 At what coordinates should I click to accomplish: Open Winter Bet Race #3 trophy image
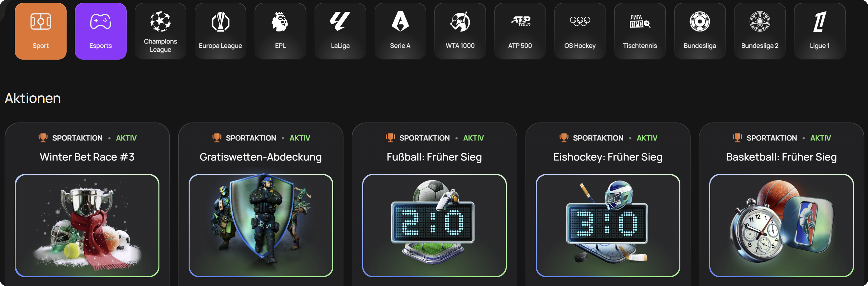(87, 225)
